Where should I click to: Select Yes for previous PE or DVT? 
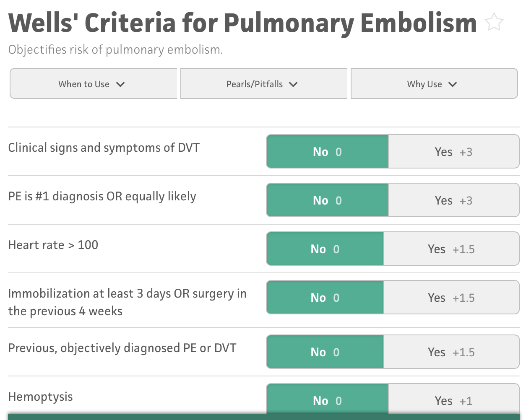click(x=451, y=352)
